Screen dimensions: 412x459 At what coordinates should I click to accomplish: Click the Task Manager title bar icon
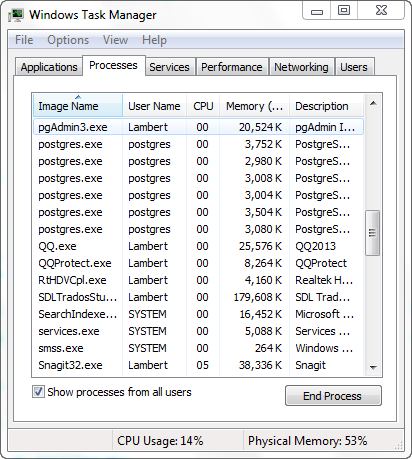[16, 15]
